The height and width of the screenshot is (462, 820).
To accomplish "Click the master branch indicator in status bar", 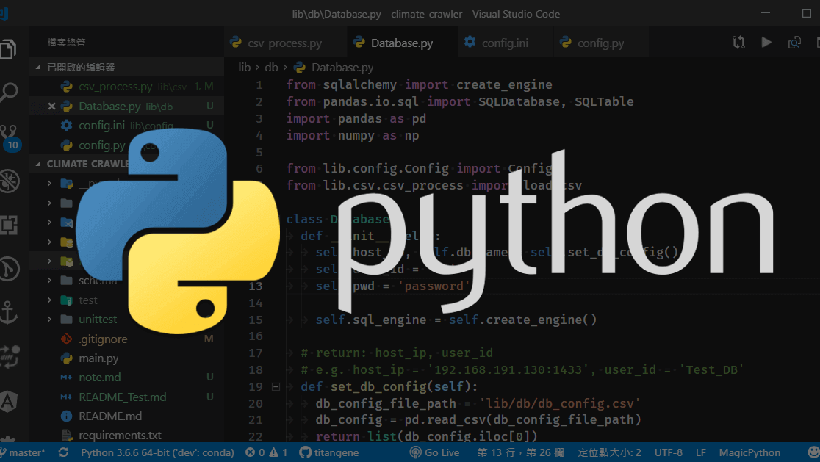I will (x=24, y=453).
